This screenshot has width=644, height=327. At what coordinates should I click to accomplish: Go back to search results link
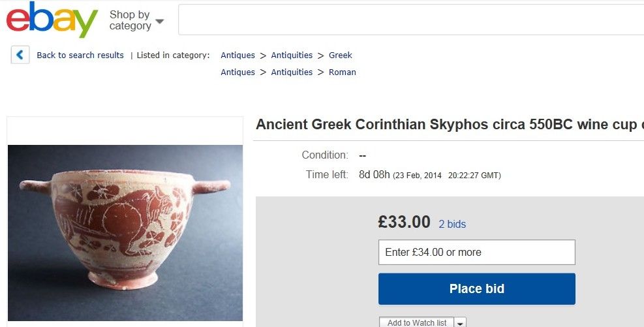[x=80, y=55]
